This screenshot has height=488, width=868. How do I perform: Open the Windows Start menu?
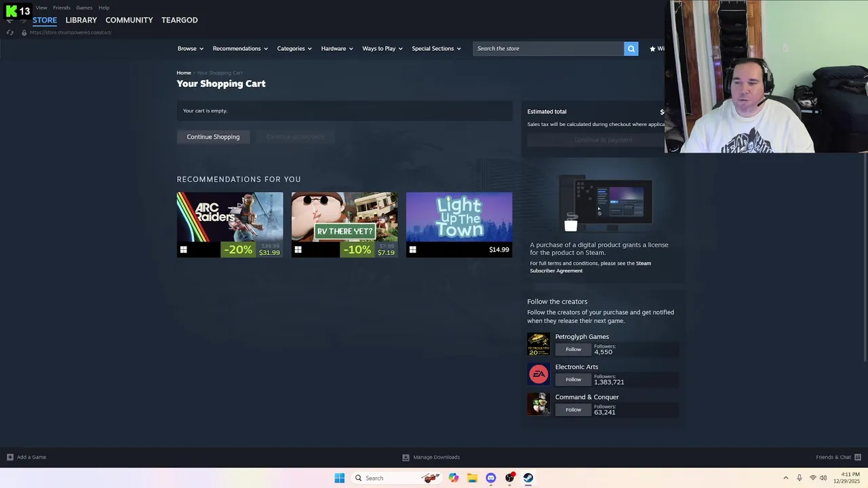pyautogui.click(x=339, y=478)
